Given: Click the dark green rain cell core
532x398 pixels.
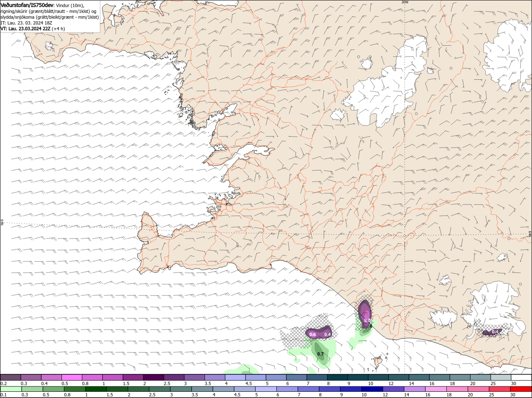Looking at the screenshot, I should pos(320,351).
